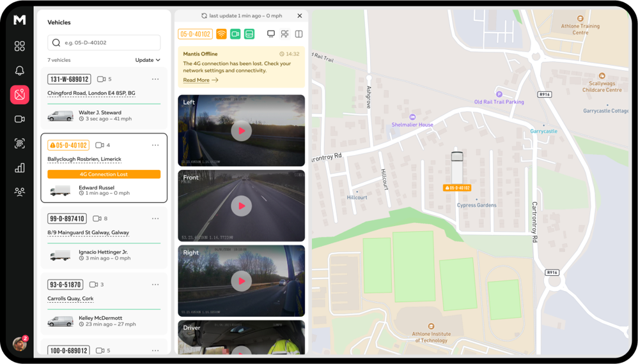Open more options for 100-0-689012
Screen dimensions: 638x364
point(155,350)
